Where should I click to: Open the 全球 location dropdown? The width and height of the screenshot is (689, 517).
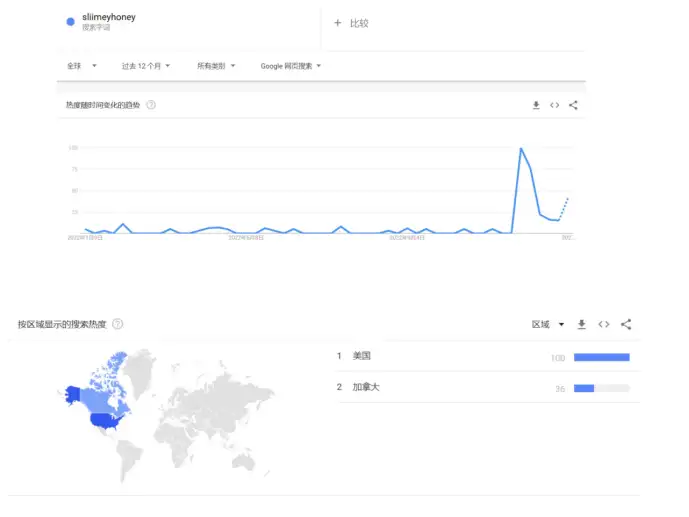[x=82, y=66]
